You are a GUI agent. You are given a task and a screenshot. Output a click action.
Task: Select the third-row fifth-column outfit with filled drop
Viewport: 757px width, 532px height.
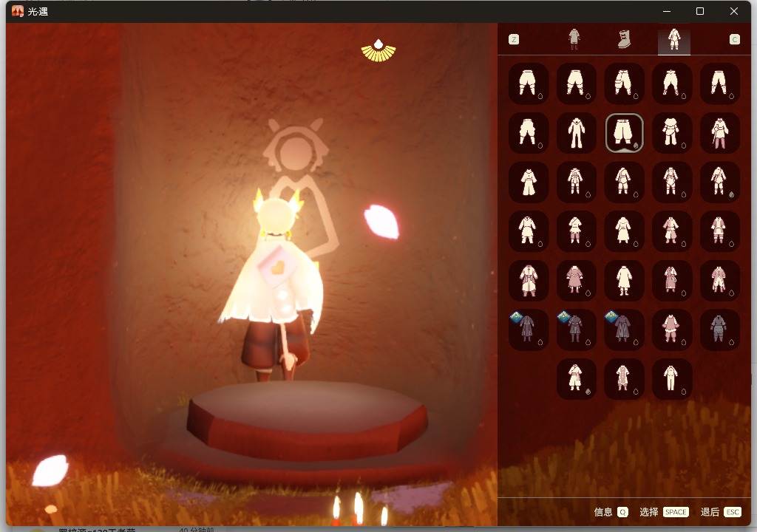coord(719,182)
